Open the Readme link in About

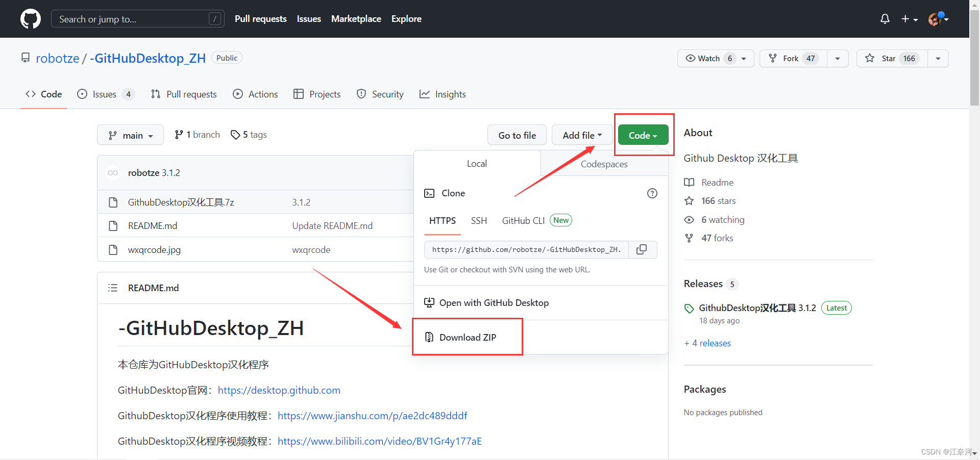[x=717, y=183]
